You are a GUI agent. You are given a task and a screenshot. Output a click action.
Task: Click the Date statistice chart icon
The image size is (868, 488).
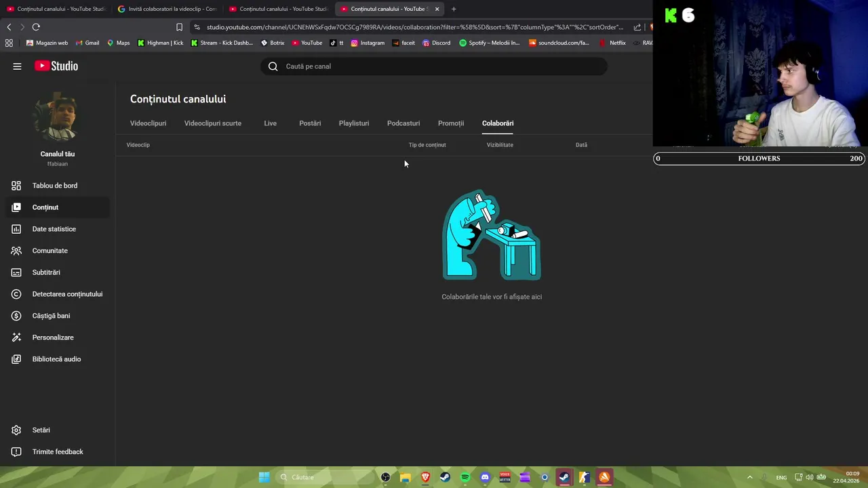tap(16, 229)
